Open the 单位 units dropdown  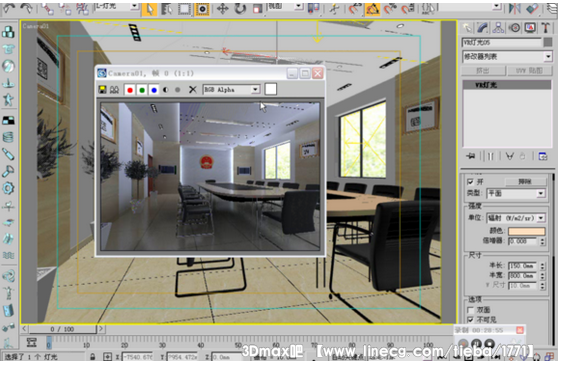516,218
